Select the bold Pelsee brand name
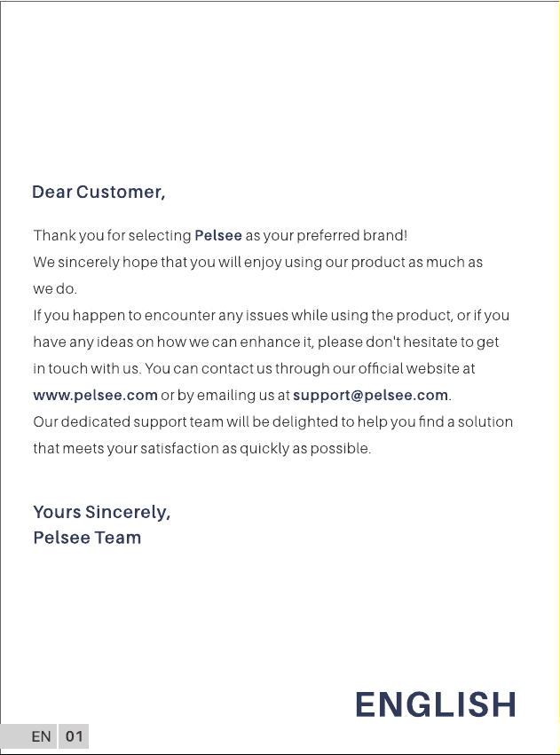Viewport: 560px width, 755px height. click(218, 235)
